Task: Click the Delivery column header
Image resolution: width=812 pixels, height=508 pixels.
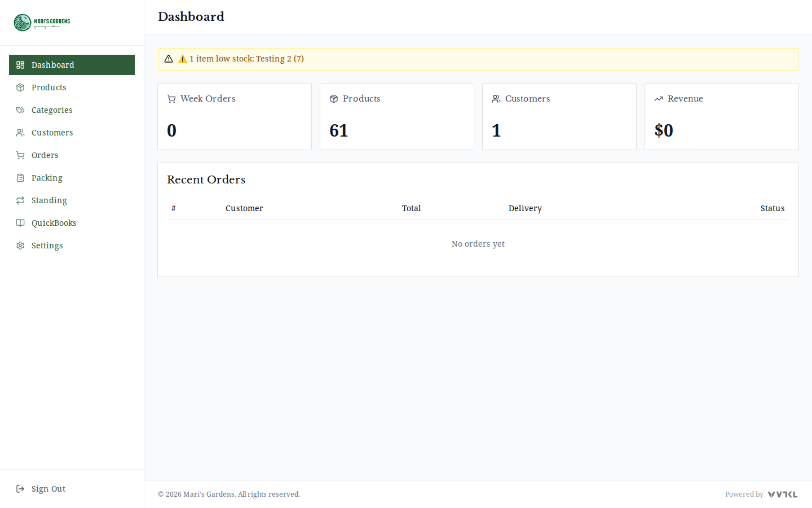Action: click(x=525, y=208)
